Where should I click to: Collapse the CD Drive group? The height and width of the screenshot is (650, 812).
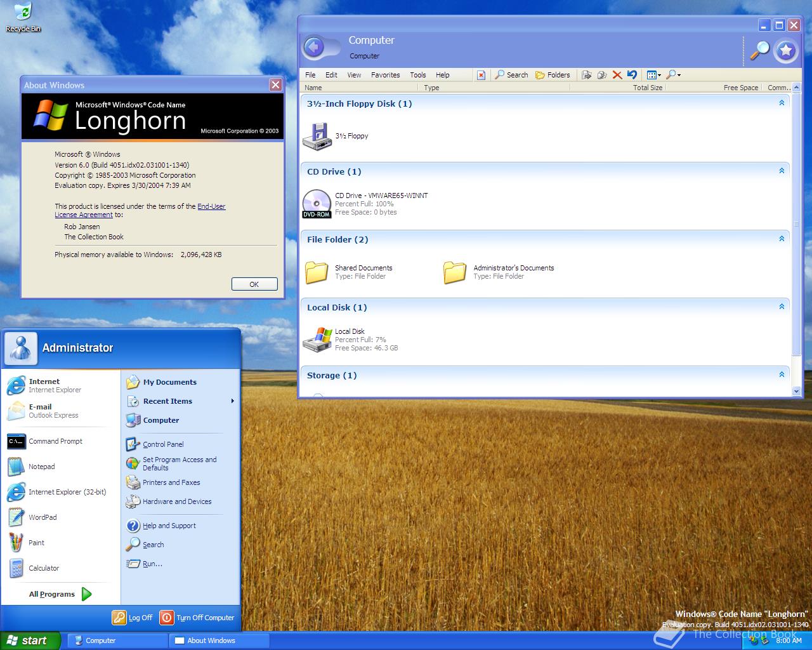coord(782,171)
